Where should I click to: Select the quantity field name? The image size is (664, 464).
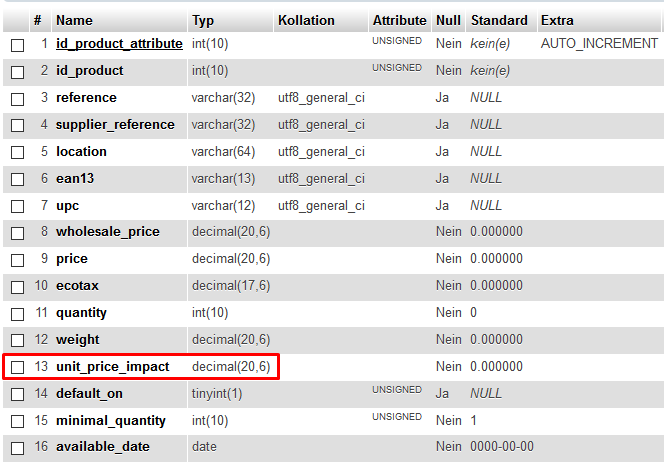click(81, 313)
